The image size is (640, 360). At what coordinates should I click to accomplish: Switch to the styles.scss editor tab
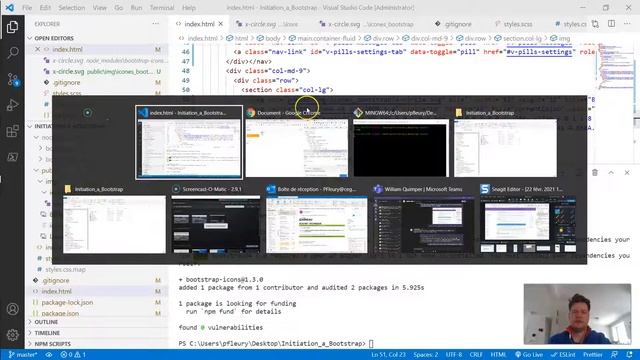(513, 24)
